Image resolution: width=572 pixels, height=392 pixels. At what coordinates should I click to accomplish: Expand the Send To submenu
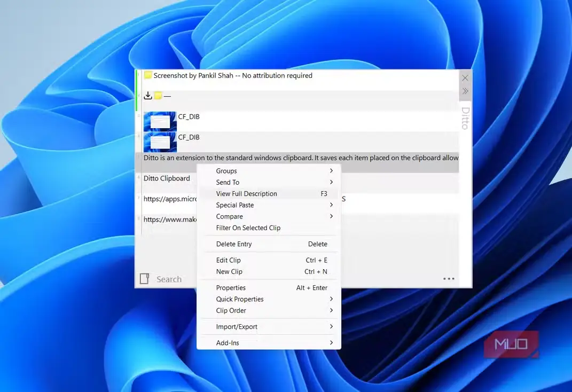pyautogui.click(x=269, y=182)
